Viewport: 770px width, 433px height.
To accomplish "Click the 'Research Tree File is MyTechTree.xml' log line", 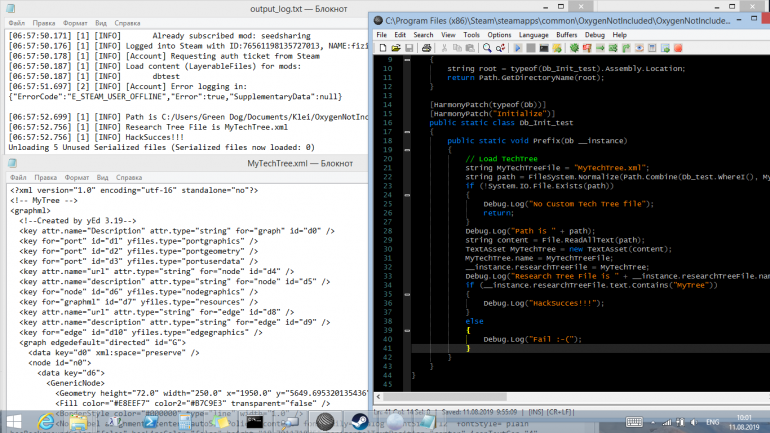I will [x=148, y=127].
